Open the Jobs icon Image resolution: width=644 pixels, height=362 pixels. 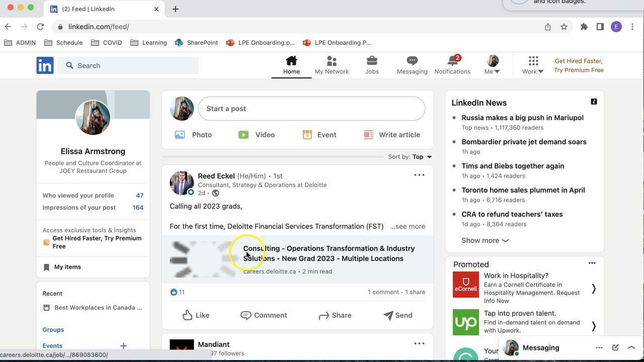pyautogui.click(x=372, y=64)
